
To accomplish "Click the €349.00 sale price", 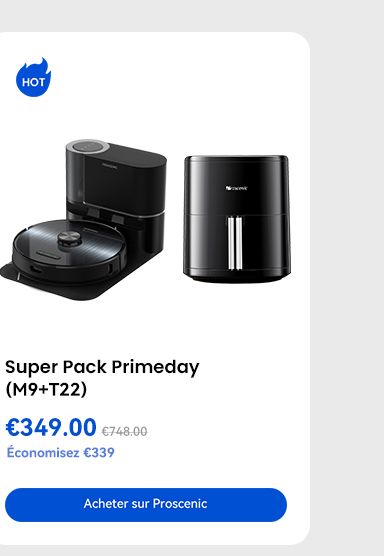I will (x=51, y=427).
